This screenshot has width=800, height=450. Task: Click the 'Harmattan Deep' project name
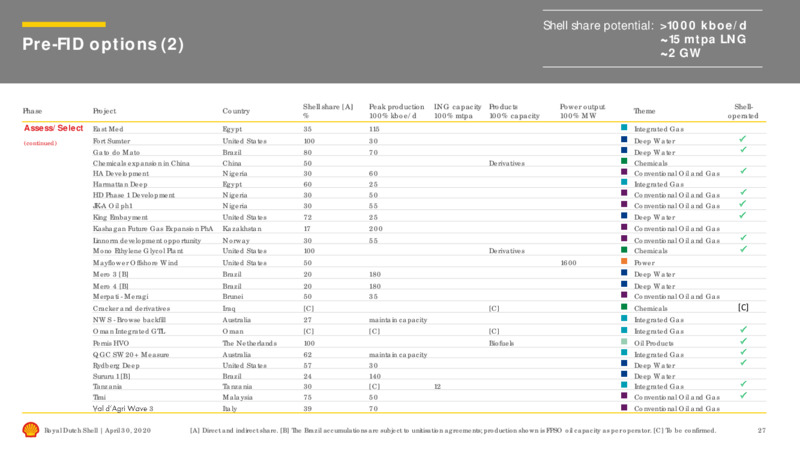coord(120,185)
